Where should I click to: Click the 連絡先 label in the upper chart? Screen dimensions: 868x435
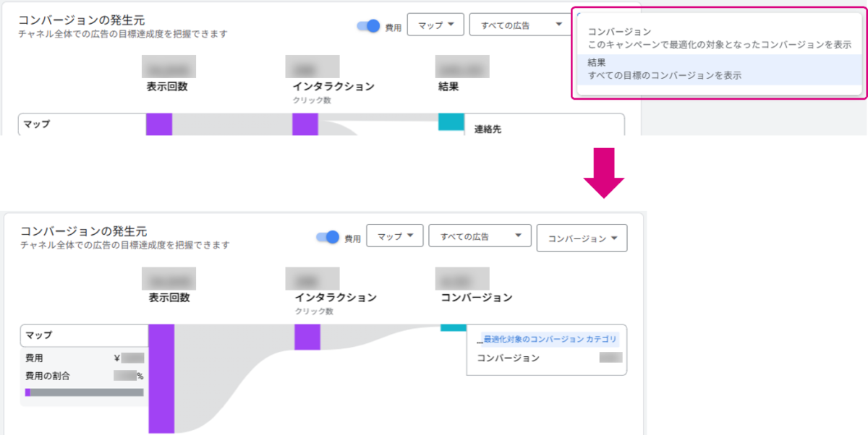coord(488,129)
